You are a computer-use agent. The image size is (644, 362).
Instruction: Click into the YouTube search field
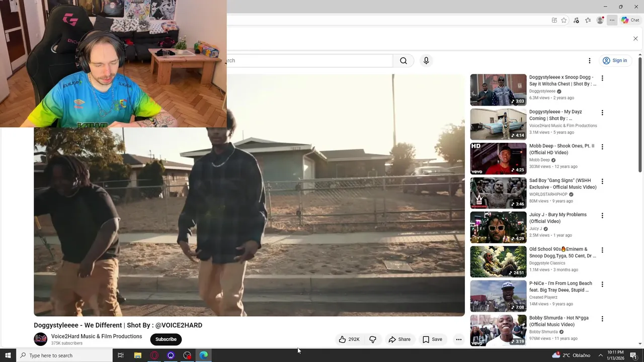pos(309,61)
